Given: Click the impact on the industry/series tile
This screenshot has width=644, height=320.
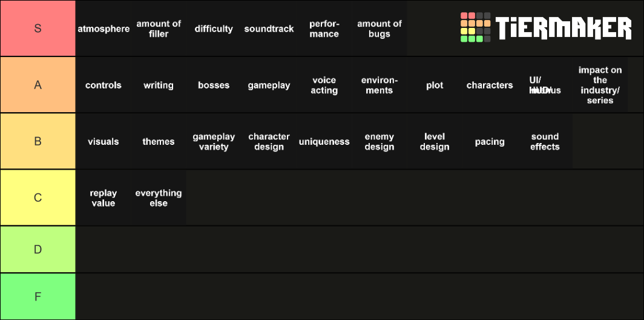Looking at the screenshot, I should pyautogui.click(x=600, y=85).
